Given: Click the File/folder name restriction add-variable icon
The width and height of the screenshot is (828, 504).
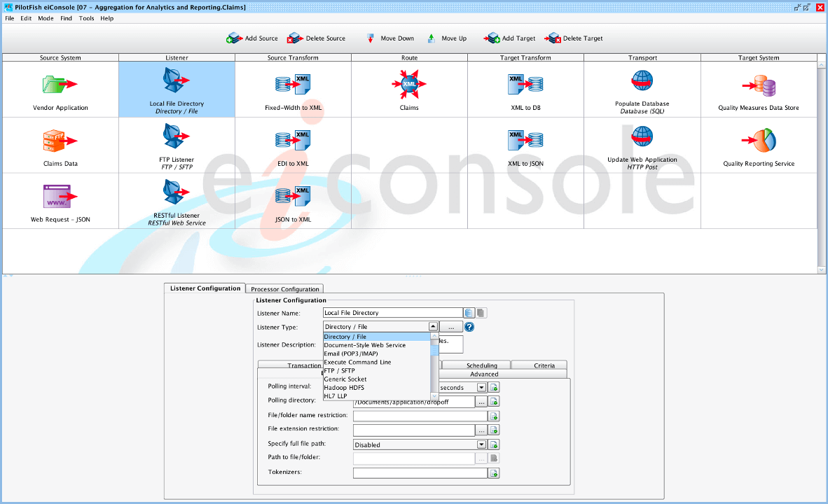Looking at the screenshot, I should 494,416.
